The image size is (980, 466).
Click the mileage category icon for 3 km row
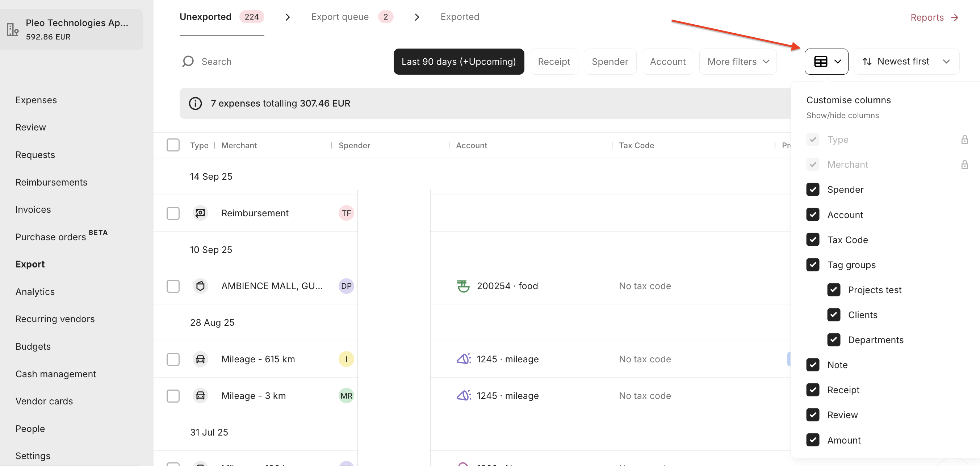[463, 396]
